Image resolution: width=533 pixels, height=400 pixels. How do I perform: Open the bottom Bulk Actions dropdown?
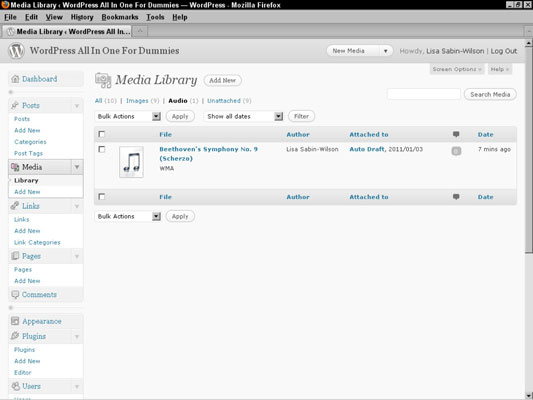(128, 216)
